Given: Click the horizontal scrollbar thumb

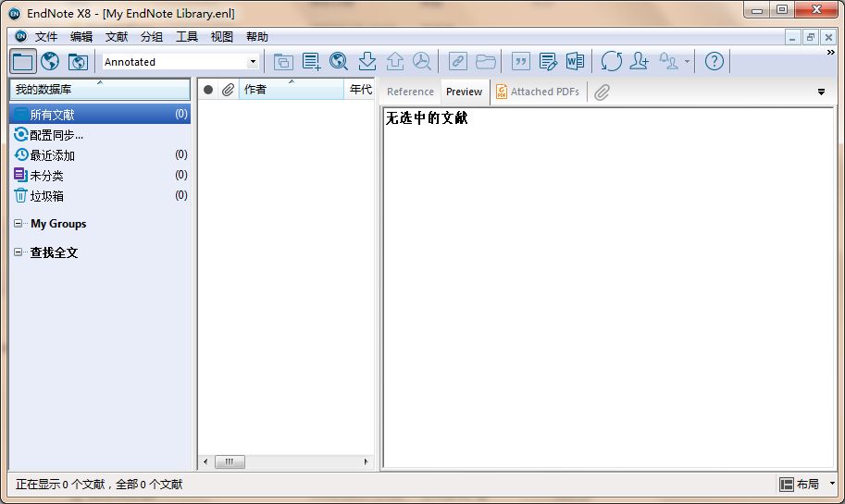Looking at the screenshot, I should (230, 461).
